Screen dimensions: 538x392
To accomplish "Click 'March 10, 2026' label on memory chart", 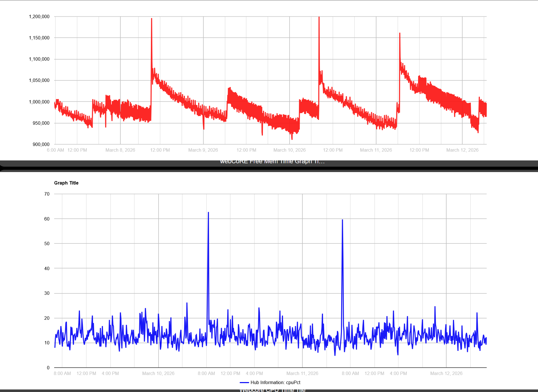I will click(x=289, y=150).
